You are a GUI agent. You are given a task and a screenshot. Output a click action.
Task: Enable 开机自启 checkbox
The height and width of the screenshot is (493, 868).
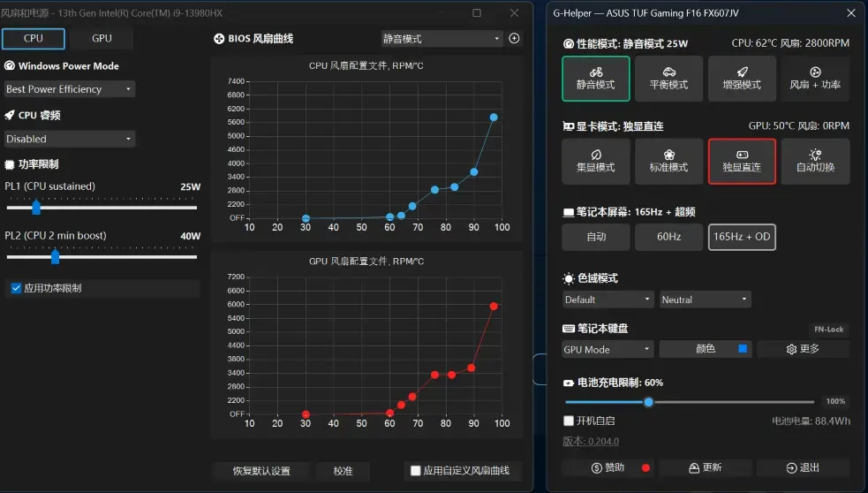point(569,421)
